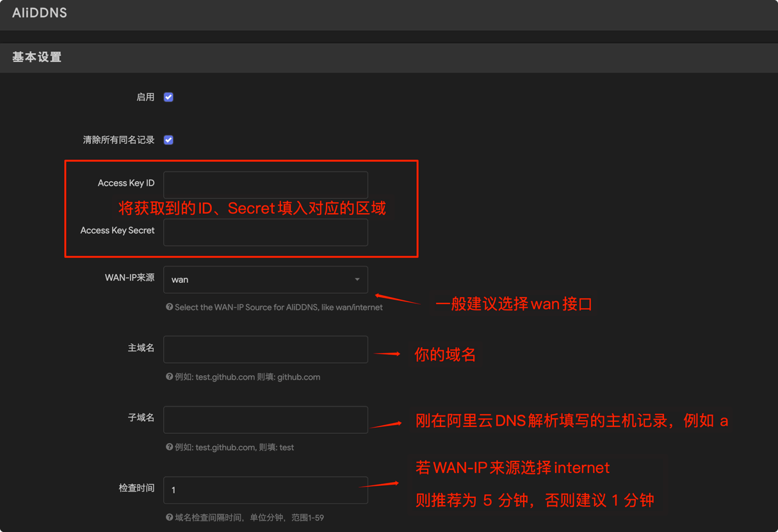The height and width of the screenshot is (532, 778).
Task: Click hint text '例如: test.github.com 则填: github.com'
Action: 248,377
